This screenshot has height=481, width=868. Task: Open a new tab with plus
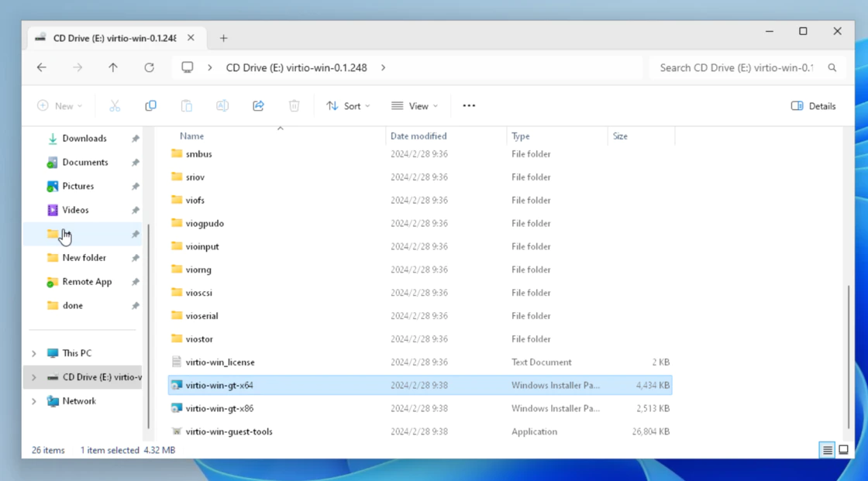[224, 38]
